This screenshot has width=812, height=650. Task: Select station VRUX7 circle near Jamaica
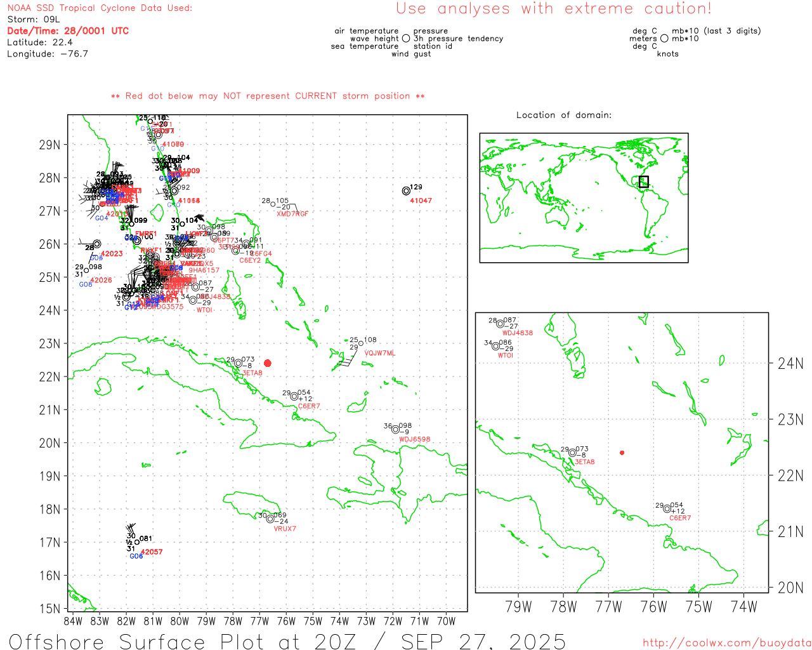[x=270, y=519]
